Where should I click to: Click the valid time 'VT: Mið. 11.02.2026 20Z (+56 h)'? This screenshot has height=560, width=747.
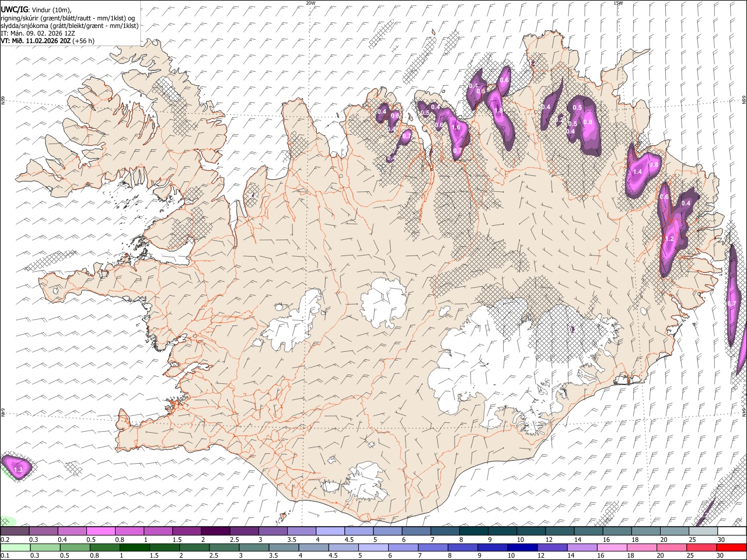tap(47, 41)
